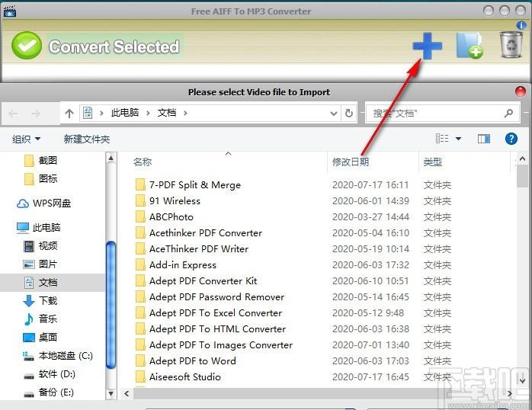Select AceThinker PDF Writer folder
This screenshot has width=532, height=410.
point(199,249)
